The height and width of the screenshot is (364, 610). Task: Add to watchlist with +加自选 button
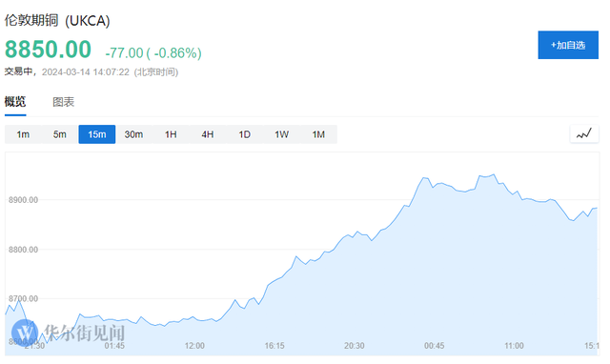[568, 45]
